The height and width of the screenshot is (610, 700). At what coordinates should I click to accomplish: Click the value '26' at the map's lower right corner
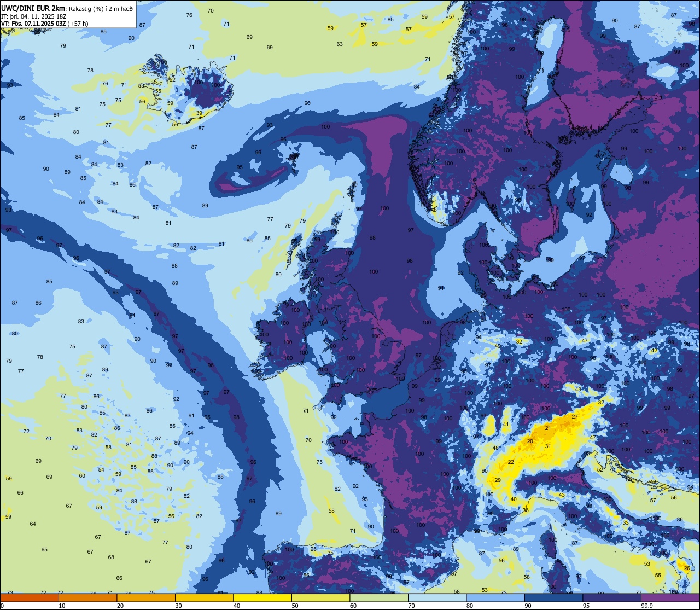[x=687, y=568]
